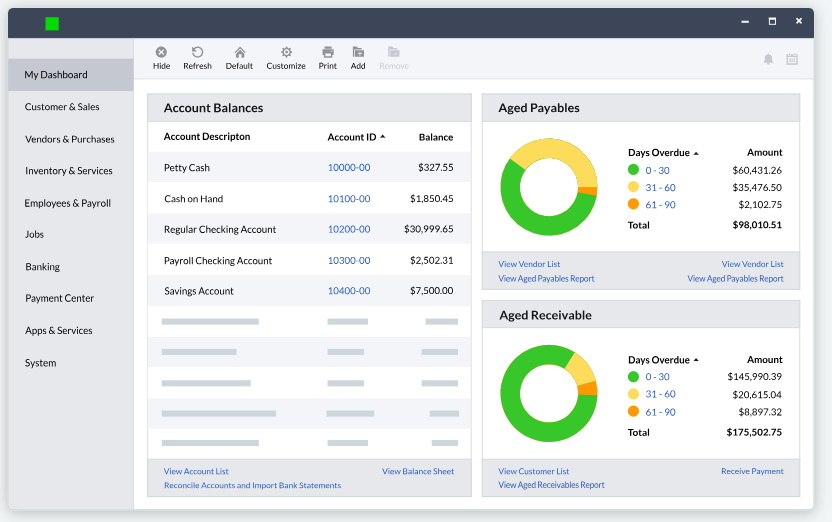Select Employees & Payroll from the sidebar

[x=67, y=203]
